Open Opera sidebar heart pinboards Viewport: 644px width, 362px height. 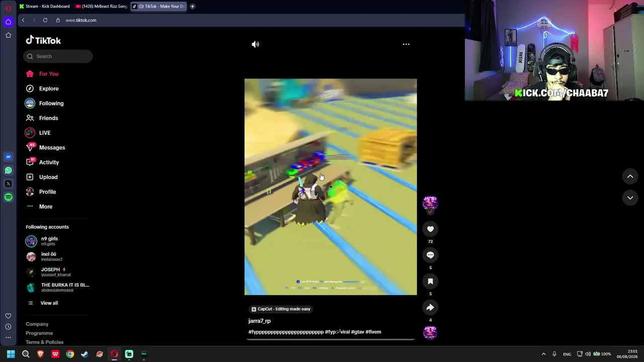pos(8,316)
